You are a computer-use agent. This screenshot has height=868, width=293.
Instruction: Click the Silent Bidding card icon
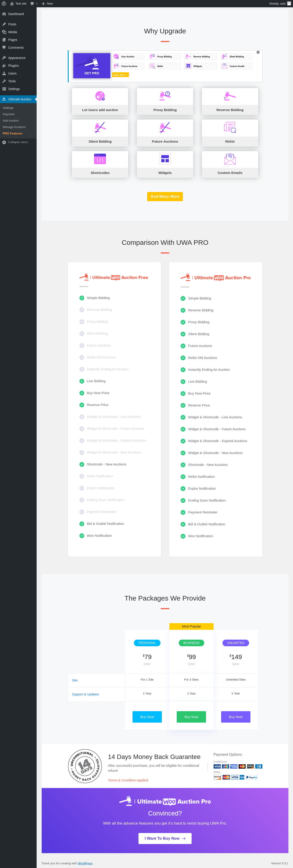pyautogui.click(x=100, y=127)
